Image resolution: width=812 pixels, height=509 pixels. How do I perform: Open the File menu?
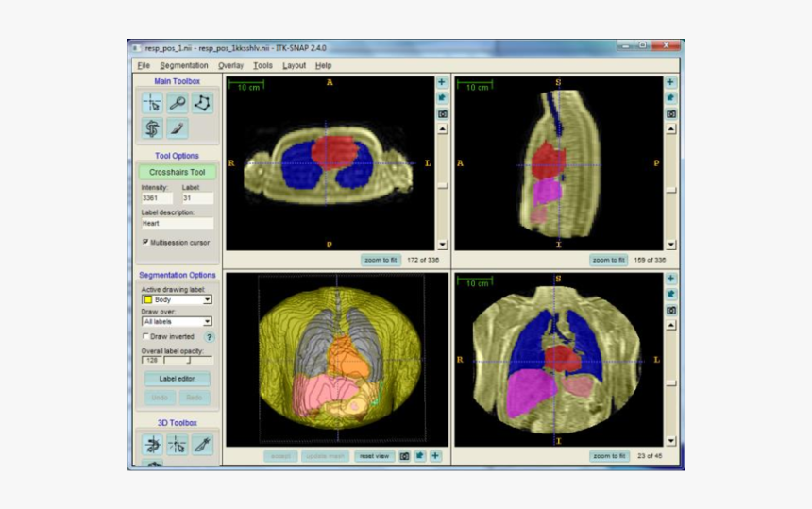(144, 66)
